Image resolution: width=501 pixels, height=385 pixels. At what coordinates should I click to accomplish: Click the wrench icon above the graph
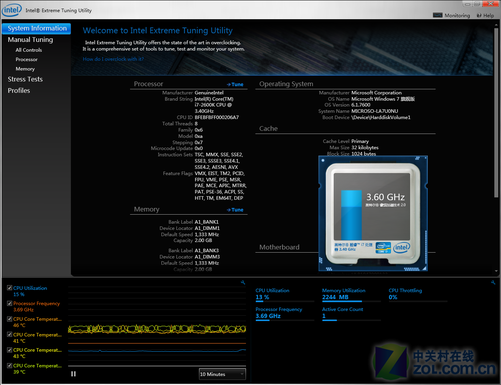(243, 283)
